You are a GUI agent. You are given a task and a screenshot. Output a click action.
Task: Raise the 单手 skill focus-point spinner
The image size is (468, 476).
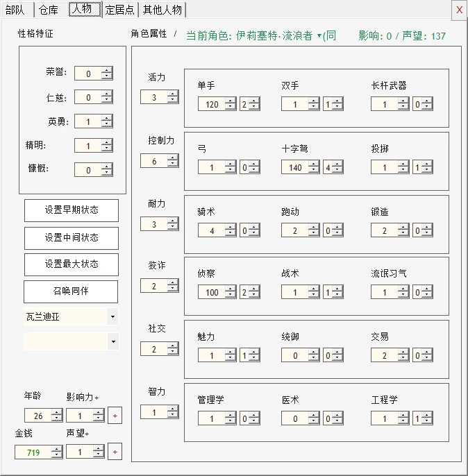coord(254,101)
